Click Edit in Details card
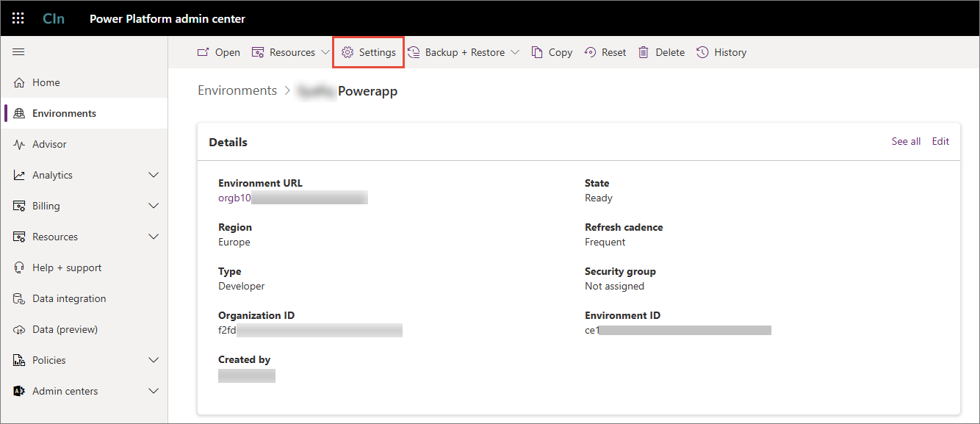The width and height of the screenshot is (980, 424). pos(940,141)
